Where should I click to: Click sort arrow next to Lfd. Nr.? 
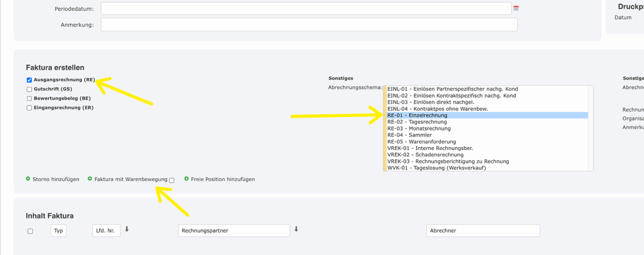click(127, 230)
